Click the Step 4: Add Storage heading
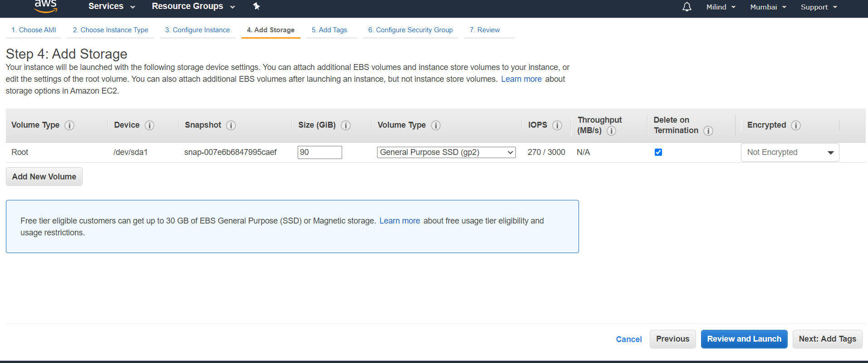This screenshot has height=363, width=868. tap(67, 54)
